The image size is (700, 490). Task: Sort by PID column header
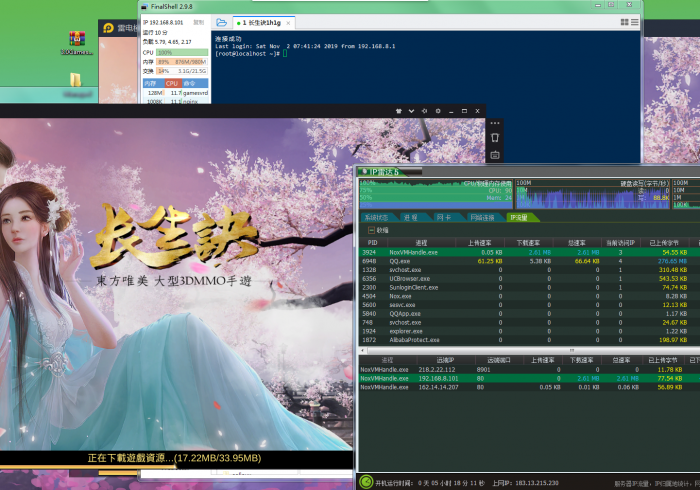(x=372, y=243)
